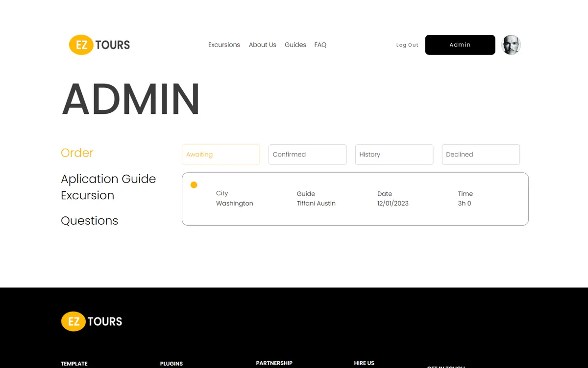Navigate to the Guides page
588x368 pixels.
coord(295,45)
